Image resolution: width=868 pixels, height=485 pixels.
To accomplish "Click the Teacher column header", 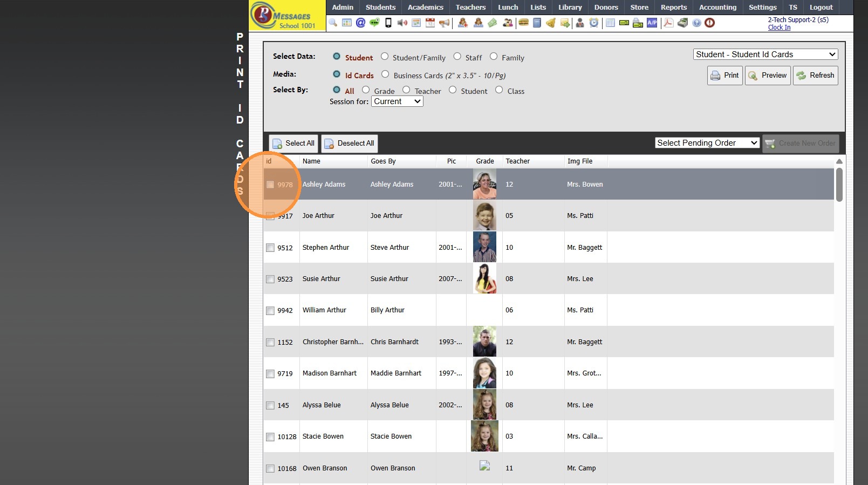I will [518, 161].
